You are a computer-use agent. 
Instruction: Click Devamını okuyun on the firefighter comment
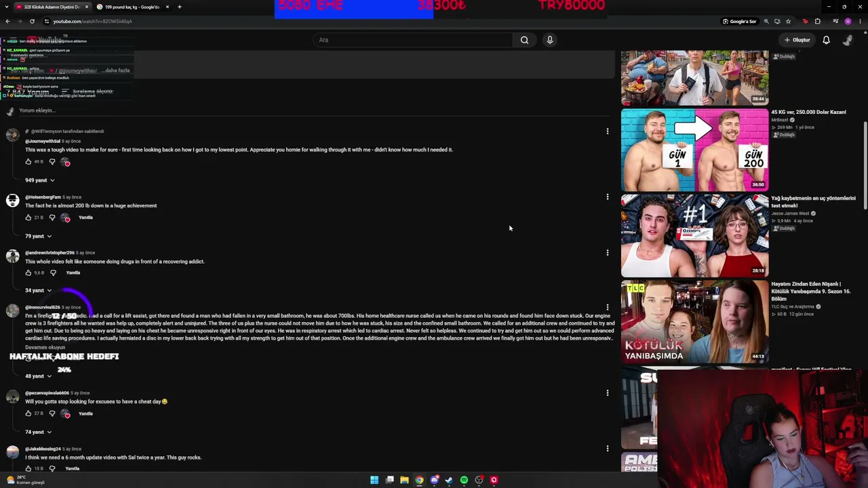(x=45, y=348)
